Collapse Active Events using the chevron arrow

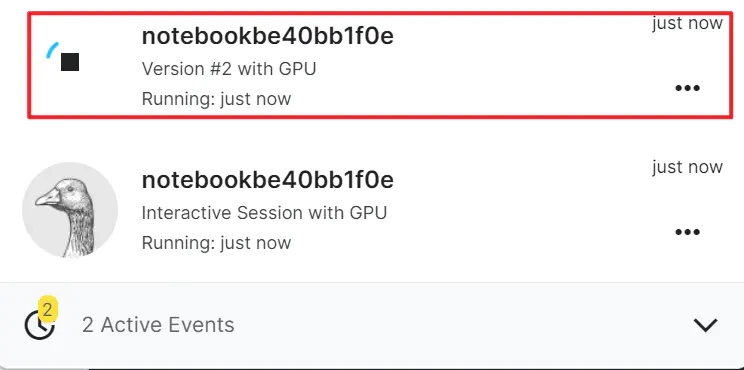pyautogui.click(x=705, y=325)
